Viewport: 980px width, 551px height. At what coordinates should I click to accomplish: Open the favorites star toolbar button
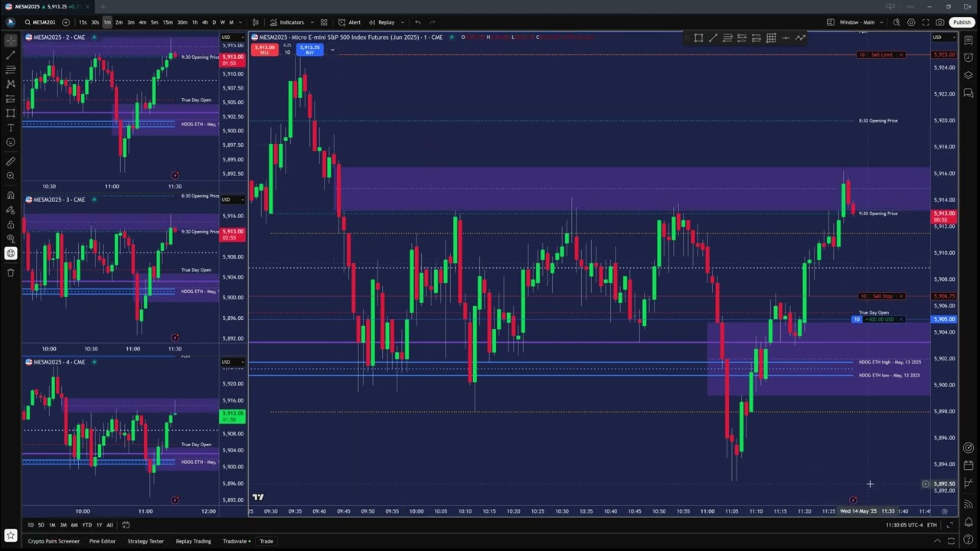tap(11, 535)
